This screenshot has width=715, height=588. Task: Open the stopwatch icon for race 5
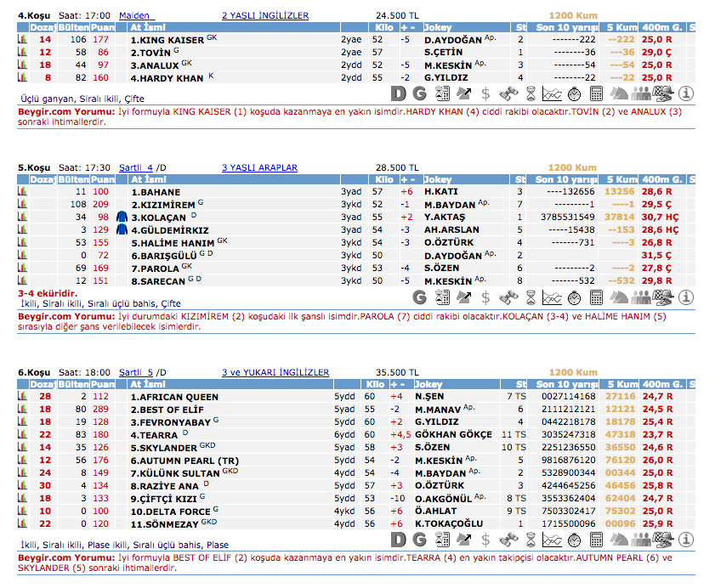point(574,297)
